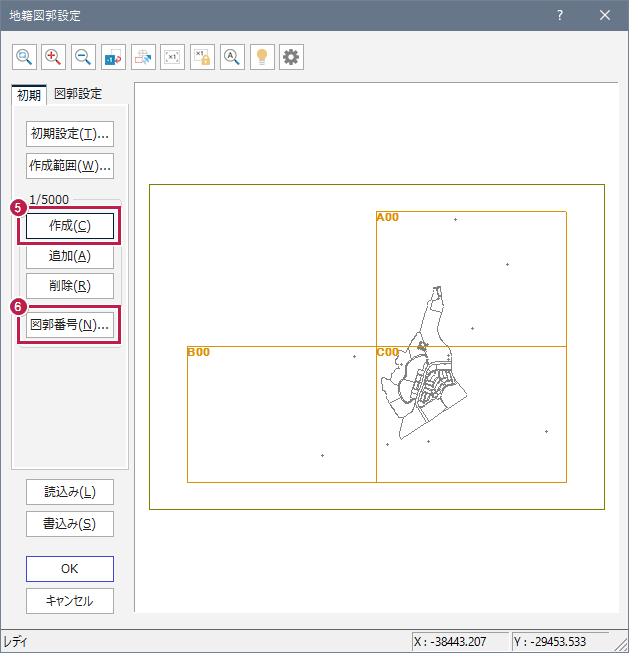Click the light bulb hint icon
This screenshot has height=653, width=629.
262,57
